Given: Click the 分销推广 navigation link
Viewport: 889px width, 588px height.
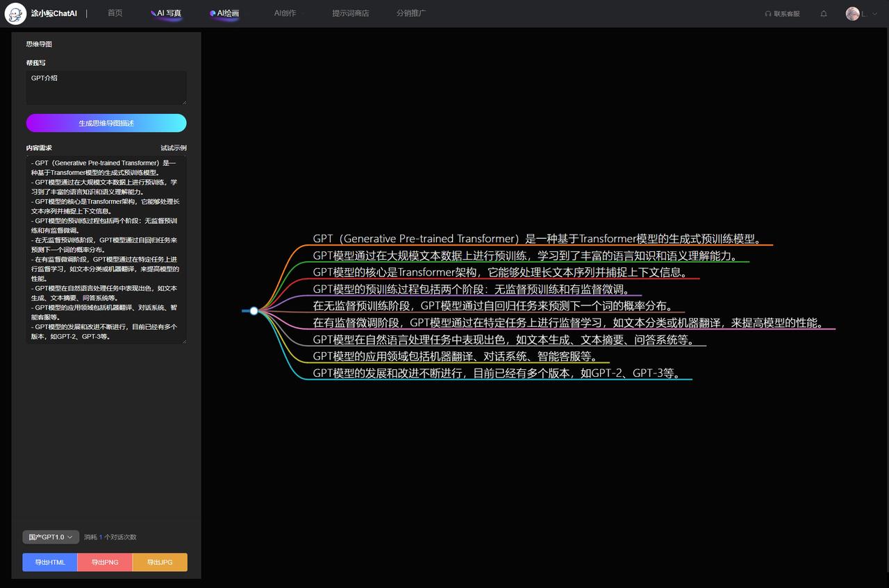Looking at the screenshot, I should 411,13.
